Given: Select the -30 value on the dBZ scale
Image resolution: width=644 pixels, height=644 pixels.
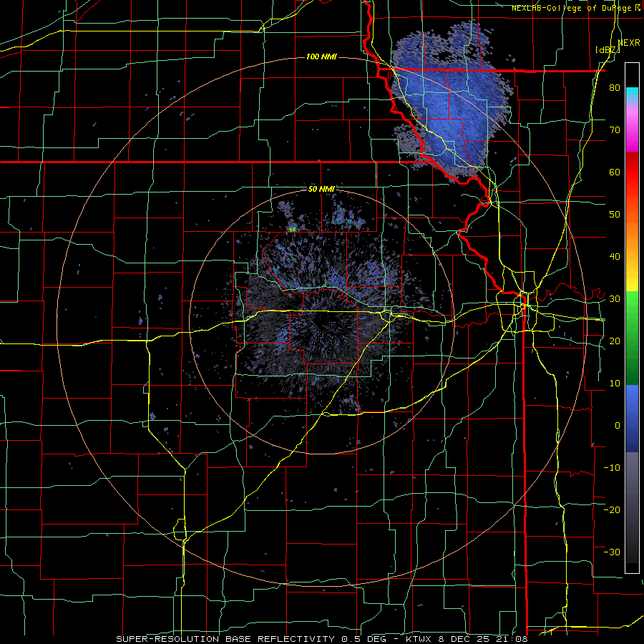Looking at the screenshot, I should tap(612, 552).
